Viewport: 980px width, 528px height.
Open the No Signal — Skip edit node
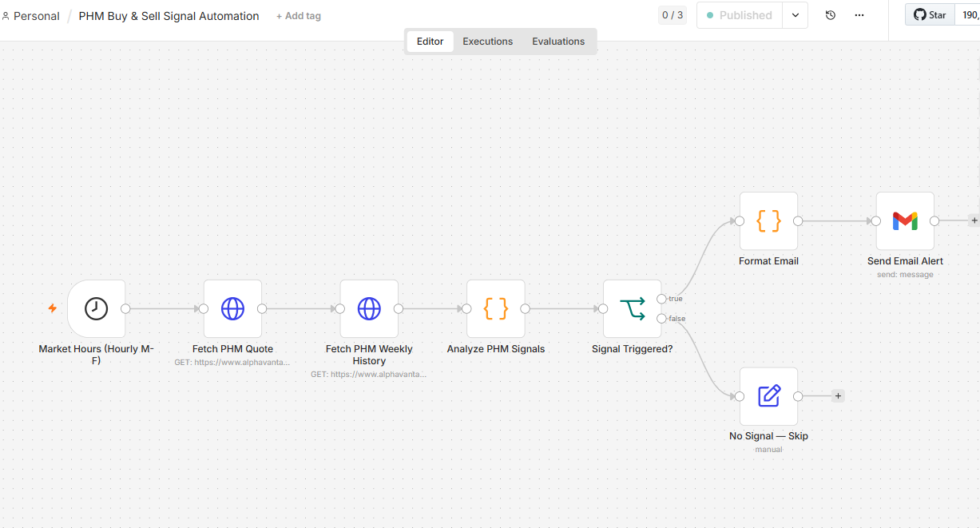(768, 396)
